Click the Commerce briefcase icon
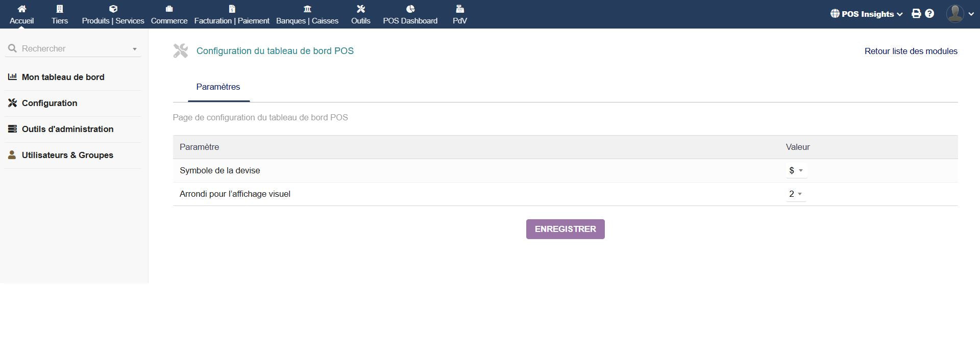Viewport: 980px width, 338px height. point(169,9)
